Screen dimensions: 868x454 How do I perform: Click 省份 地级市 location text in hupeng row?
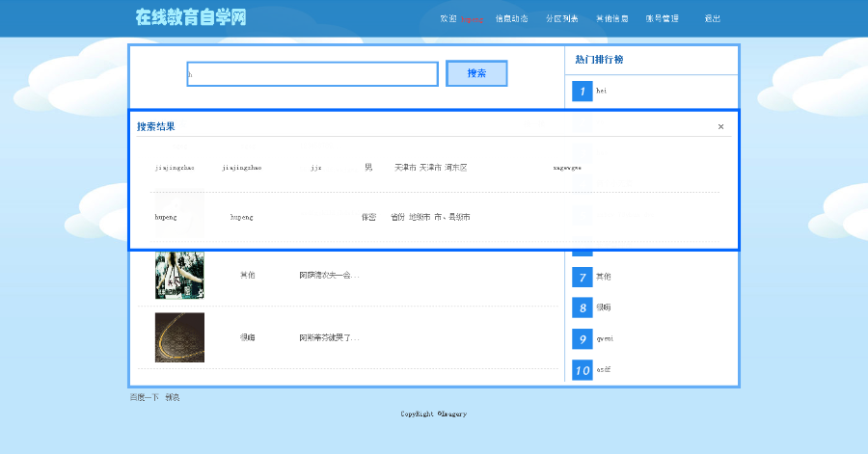tap(430, 217)
